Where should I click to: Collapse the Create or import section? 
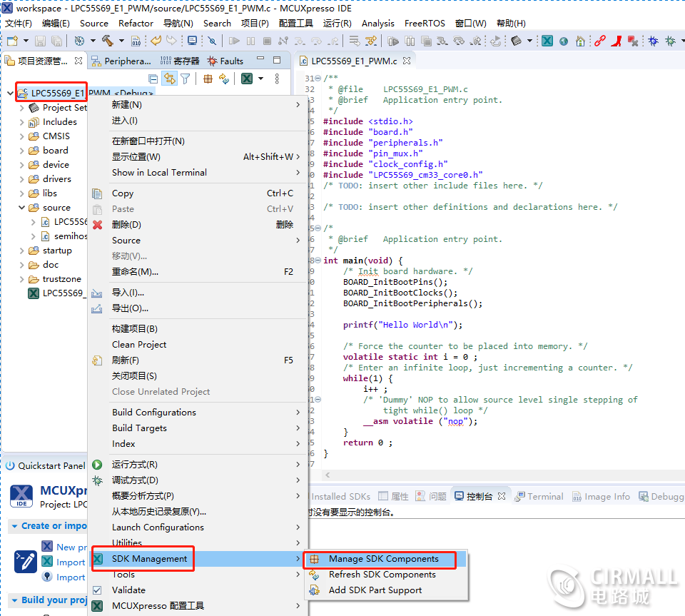pyautogui.click(x=14, y=526)
